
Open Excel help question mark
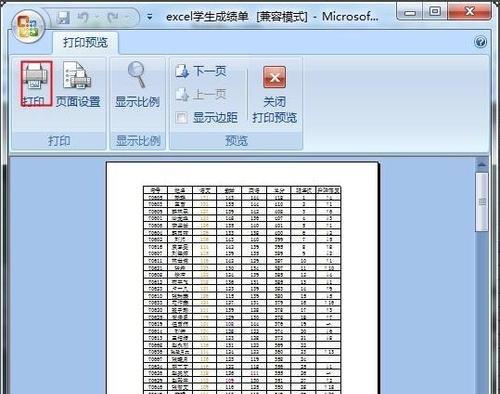point(480,42)
